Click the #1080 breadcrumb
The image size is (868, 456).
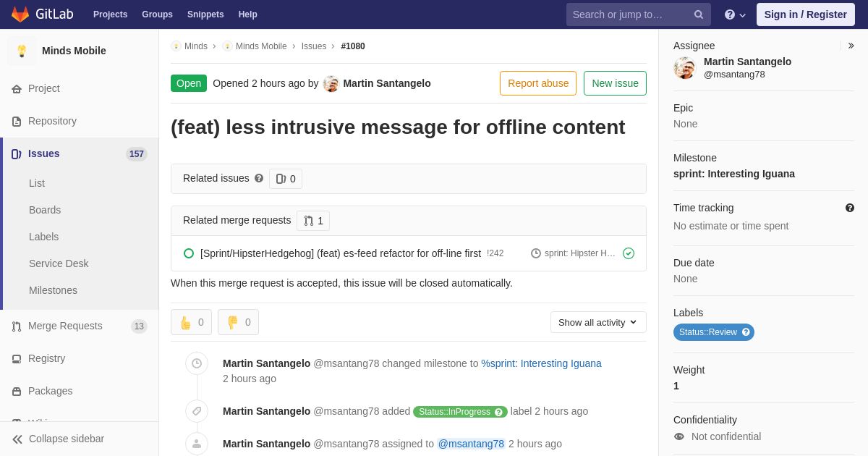pyautogui.click(x=353, y=46)
